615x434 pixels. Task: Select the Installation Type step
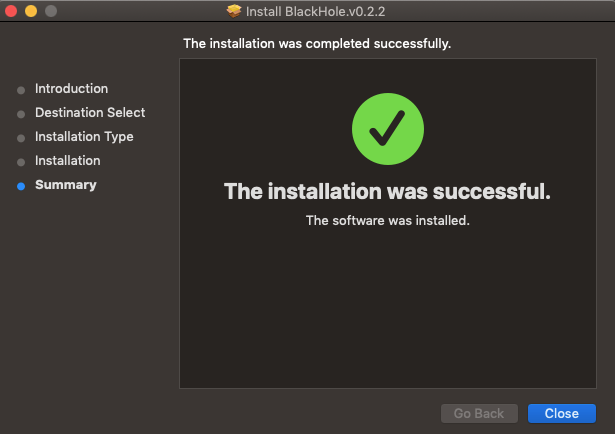[x=84, y=136]
